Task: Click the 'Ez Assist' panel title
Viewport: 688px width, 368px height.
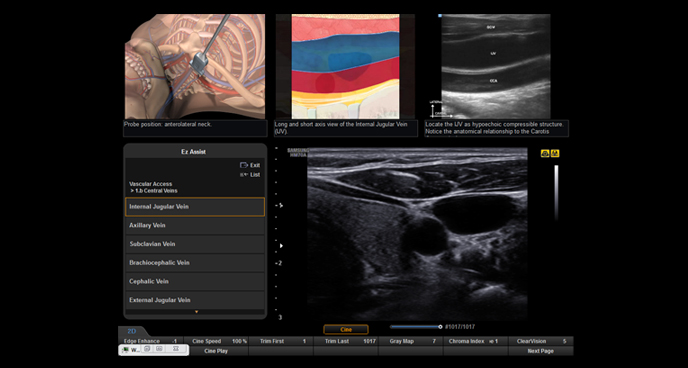Action: click(194, 152)
